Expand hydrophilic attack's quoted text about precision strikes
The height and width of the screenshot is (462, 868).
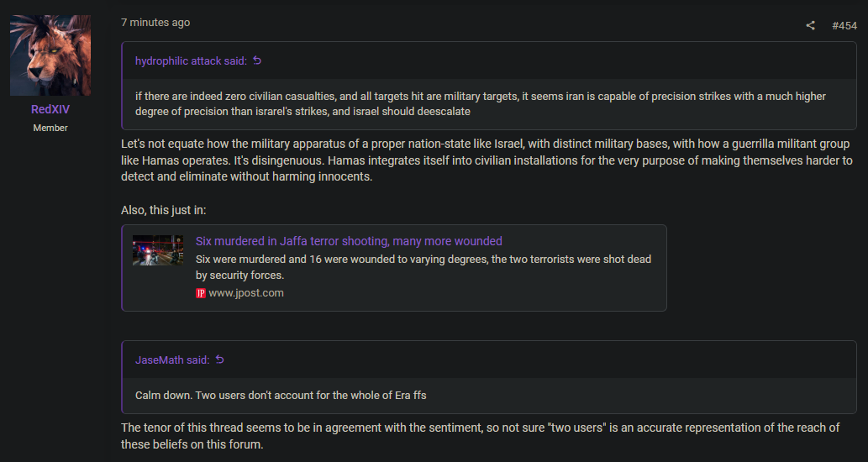[481, 103]
